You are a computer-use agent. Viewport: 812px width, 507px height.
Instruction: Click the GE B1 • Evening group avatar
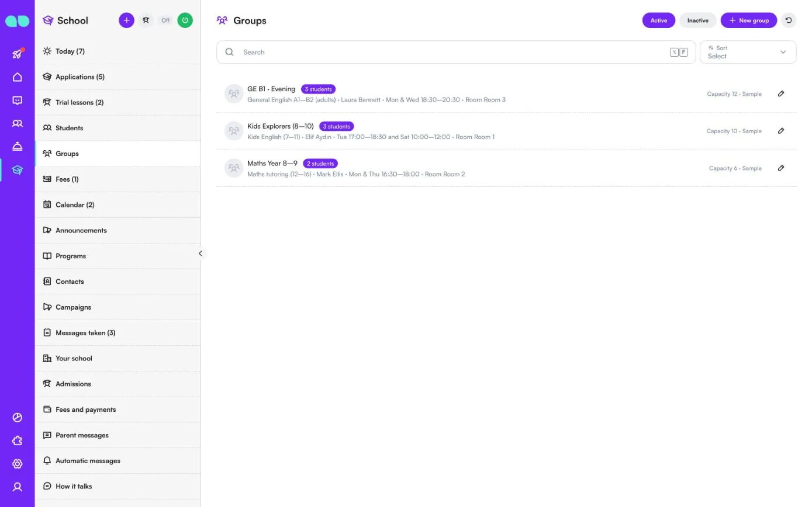coord(234,93)
